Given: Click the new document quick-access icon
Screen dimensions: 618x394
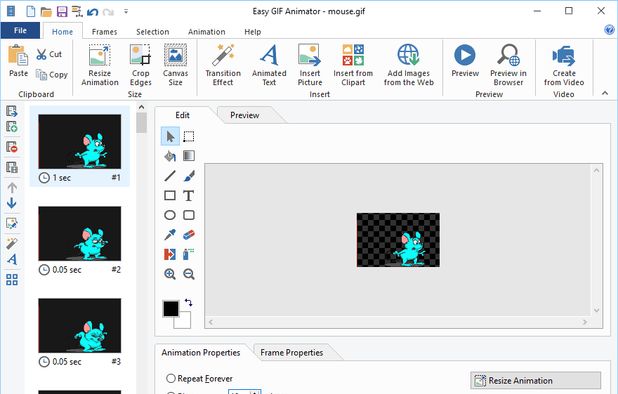Looking at the screenshot, I should coord(30,11).
